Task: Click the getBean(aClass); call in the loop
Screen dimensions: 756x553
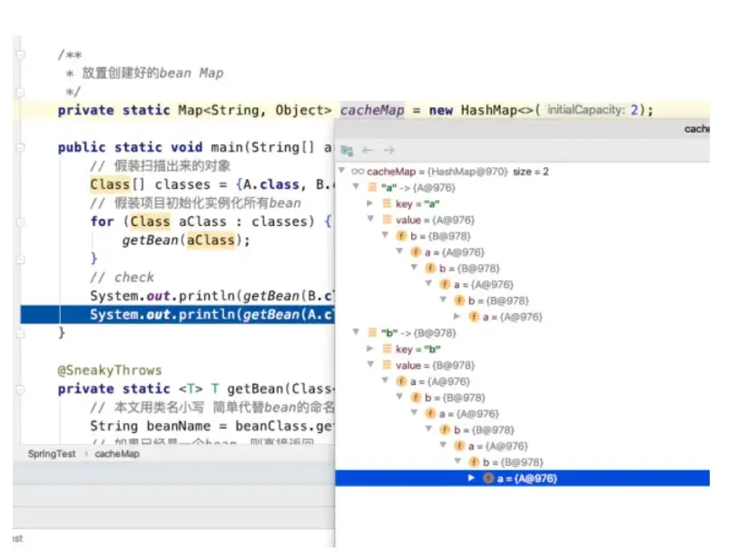Action: coord(186,241)
